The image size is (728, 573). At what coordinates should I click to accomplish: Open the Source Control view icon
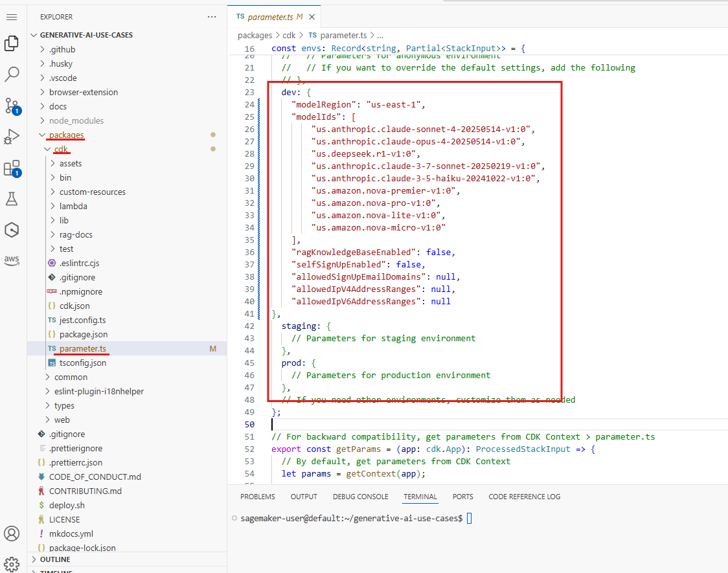(12, 106)
